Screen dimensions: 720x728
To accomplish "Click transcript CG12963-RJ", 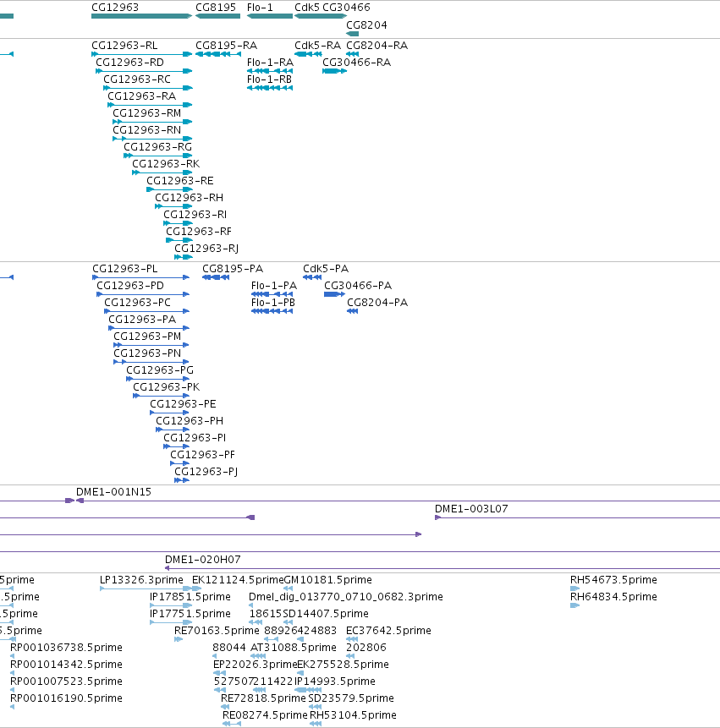I will pyautogui.click(x=184, y=257).
